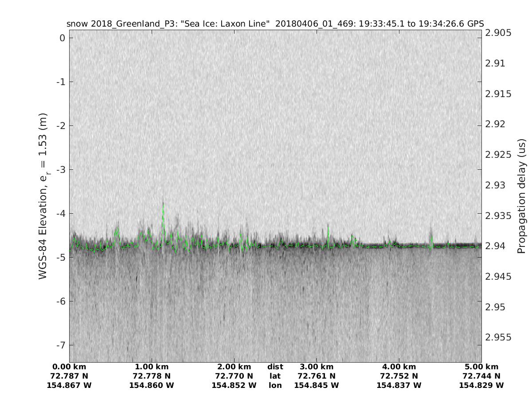Click the 0 elevation tick label

(x=63, y=38)
